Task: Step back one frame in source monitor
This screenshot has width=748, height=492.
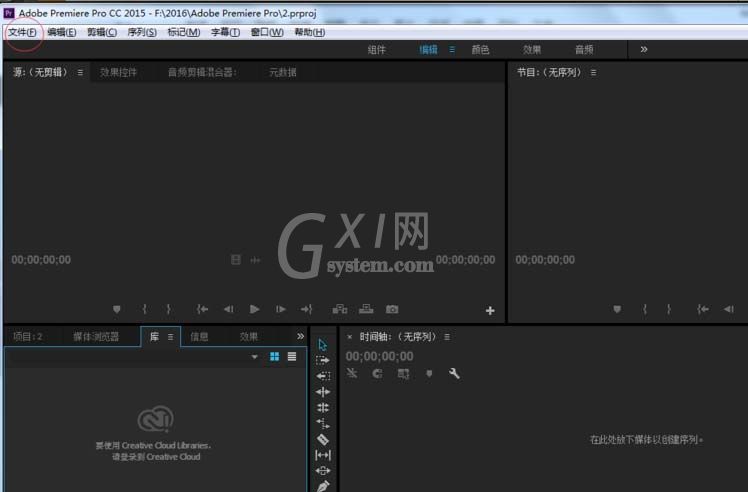Action: [x=229, y=309]
